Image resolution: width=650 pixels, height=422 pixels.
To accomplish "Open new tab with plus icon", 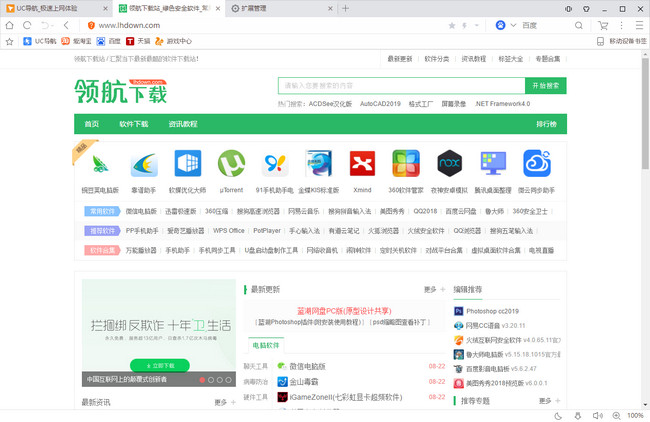I will coord(345,8).
